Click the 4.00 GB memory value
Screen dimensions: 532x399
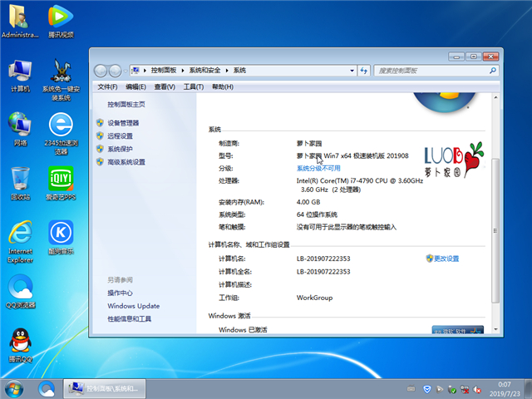[x=308, y=202]
